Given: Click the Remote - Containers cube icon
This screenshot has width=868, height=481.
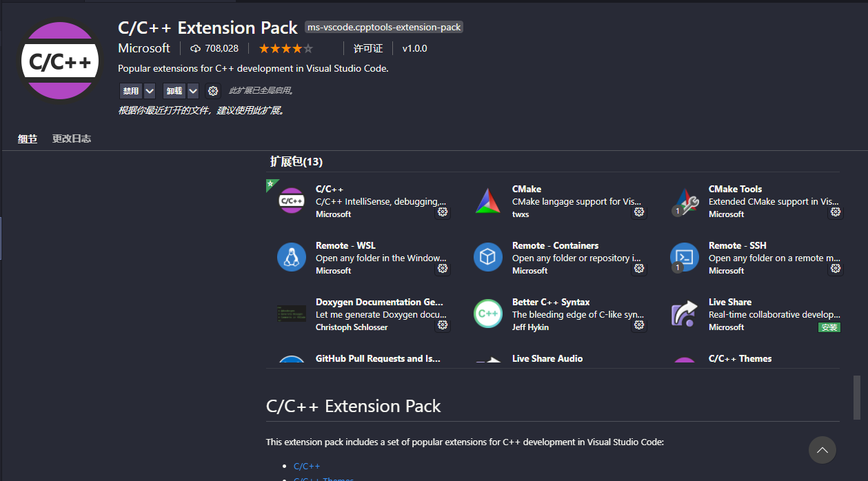Looking at the screenshot, I should coord(487,258).
